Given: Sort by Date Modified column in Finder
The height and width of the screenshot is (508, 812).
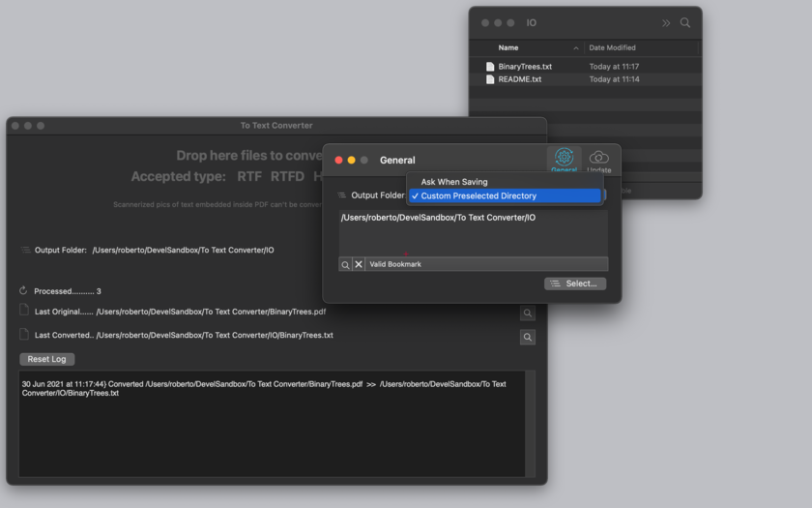Looking at the screenshot, I should [612, 47].
